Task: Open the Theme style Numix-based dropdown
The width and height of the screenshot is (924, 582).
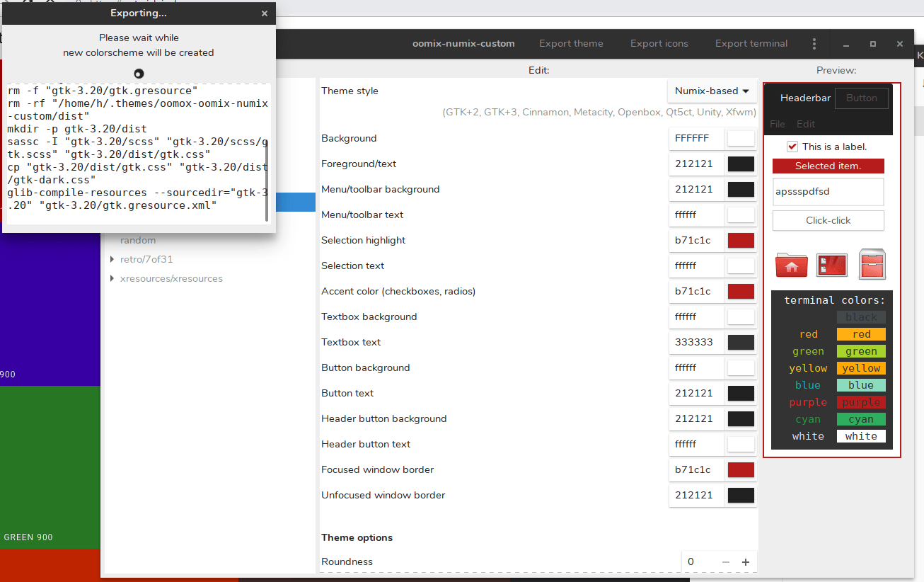Action: 711,91
